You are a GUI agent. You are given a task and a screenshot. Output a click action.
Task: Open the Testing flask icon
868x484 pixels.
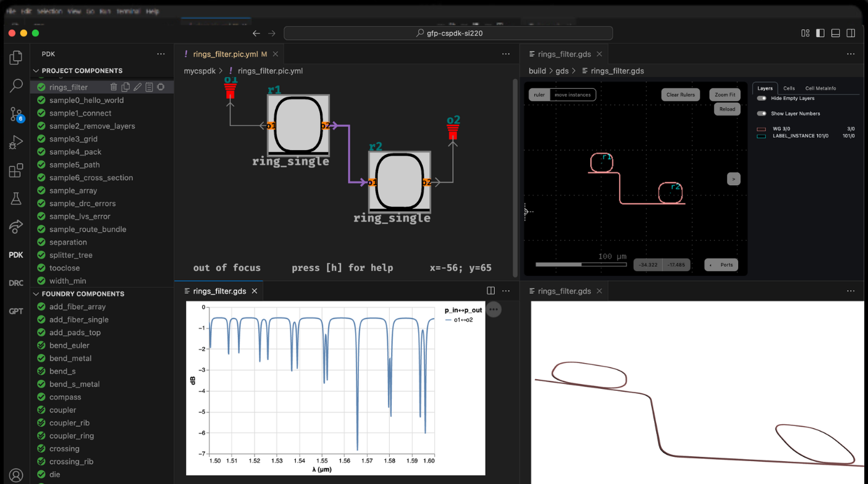point(16,199)
